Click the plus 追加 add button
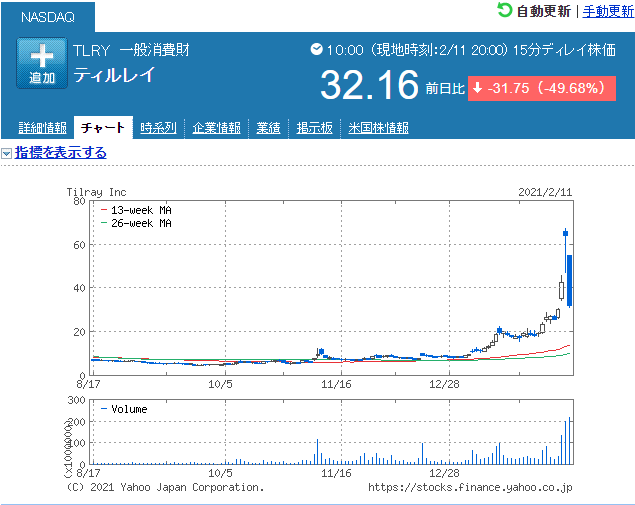The height and width of the screenshot is (505, 635). point(42,63)
